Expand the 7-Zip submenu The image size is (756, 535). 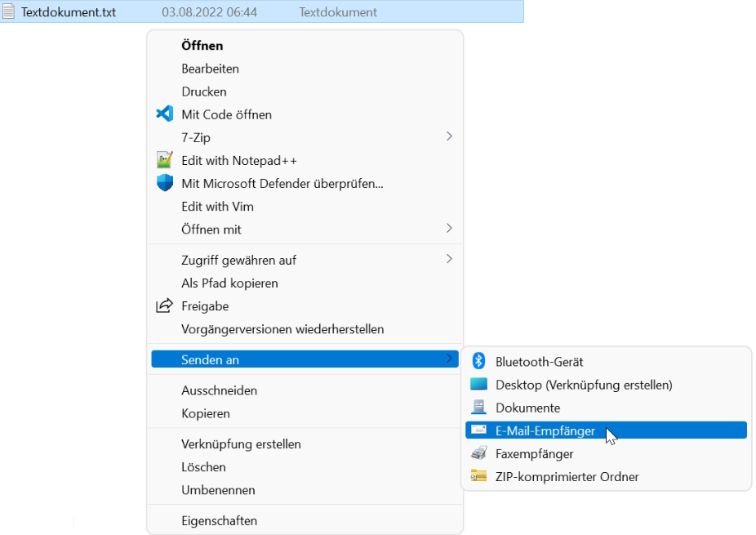point(449,137)
